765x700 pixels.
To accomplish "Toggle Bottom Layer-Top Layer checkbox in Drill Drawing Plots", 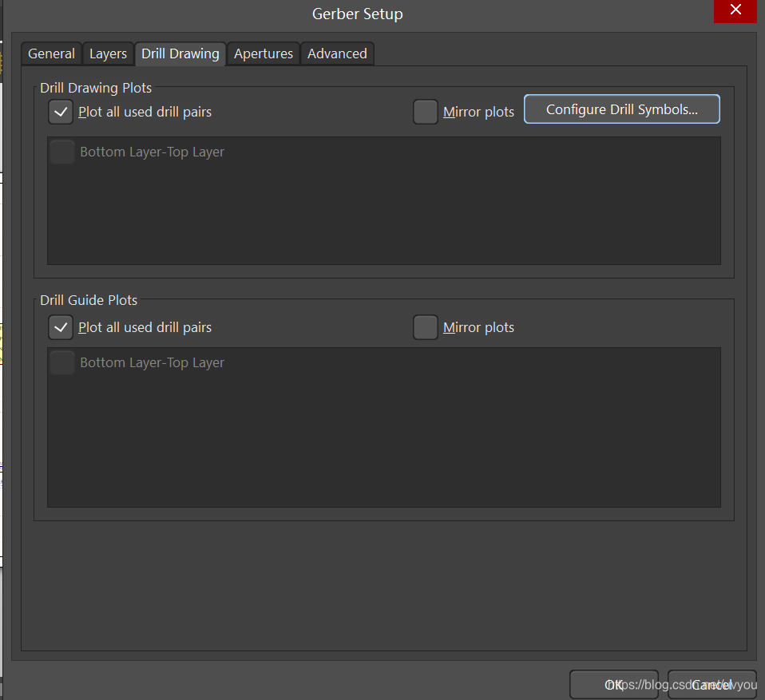I will point(62,152).
